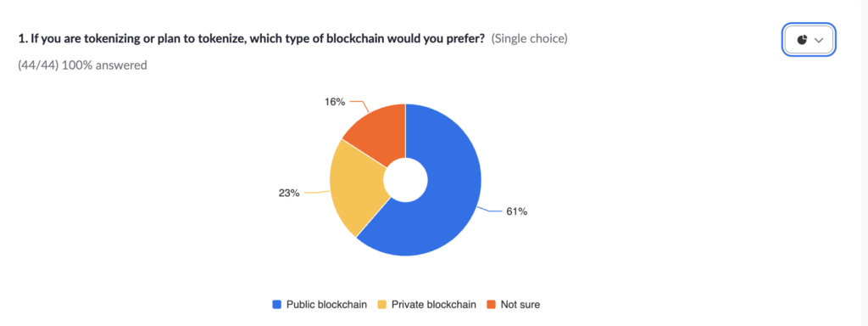Click the pie chart icon in chart selector
This screenshot has width=868, height=326.
[x=802, y=40]
